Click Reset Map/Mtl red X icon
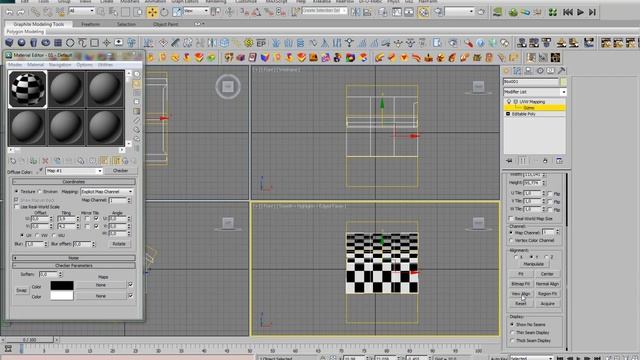The image size is (640, 360). 45,161
